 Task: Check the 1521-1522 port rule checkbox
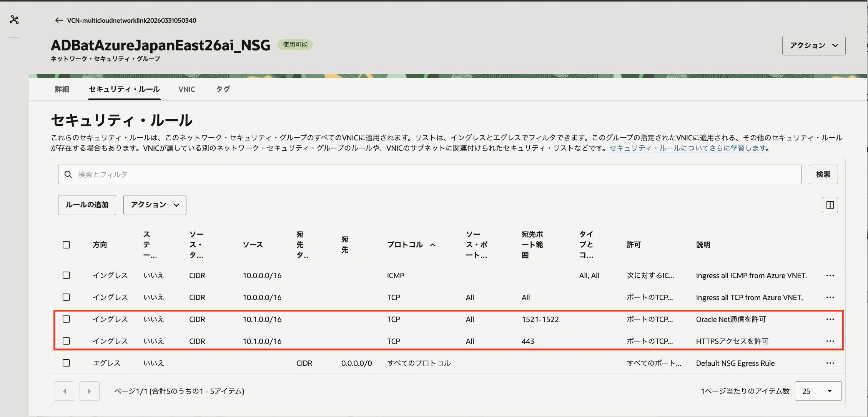coord(66,319)
